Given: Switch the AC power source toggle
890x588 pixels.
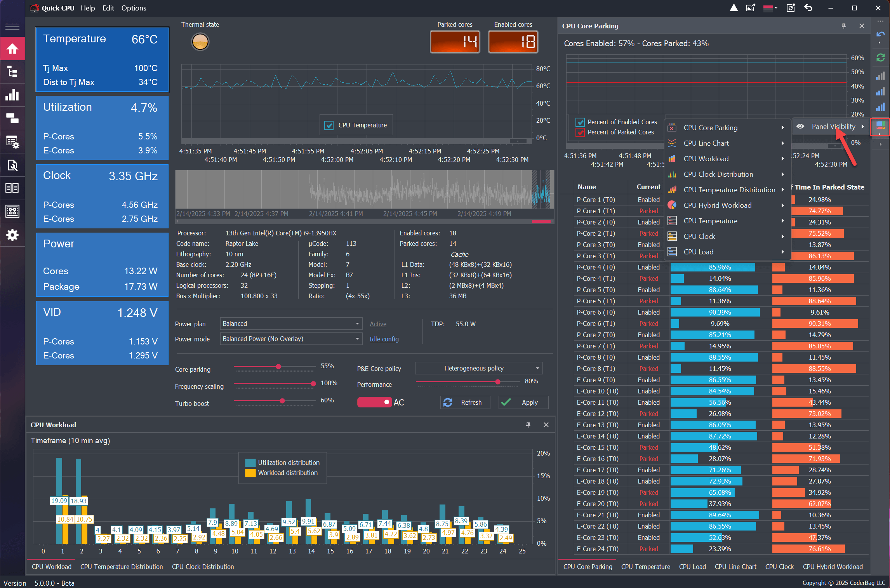Looking at the screenshot, I should click(x=374, y=402).
